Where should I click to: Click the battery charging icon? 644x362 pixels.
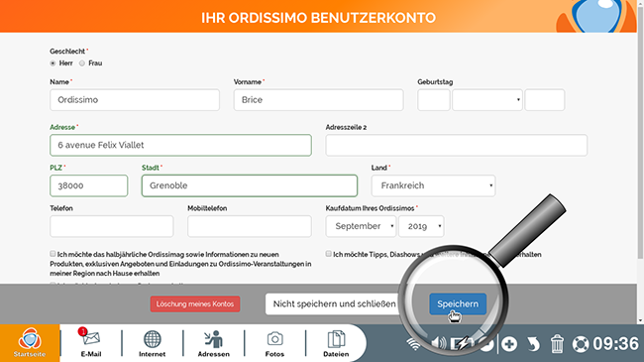pos(462,343)
